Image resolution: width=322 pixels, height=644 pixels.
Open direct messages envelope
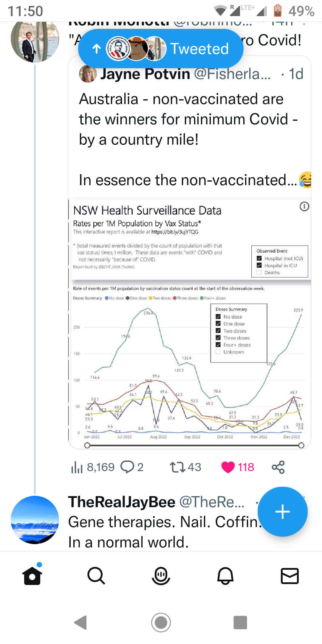click(290, 576)
